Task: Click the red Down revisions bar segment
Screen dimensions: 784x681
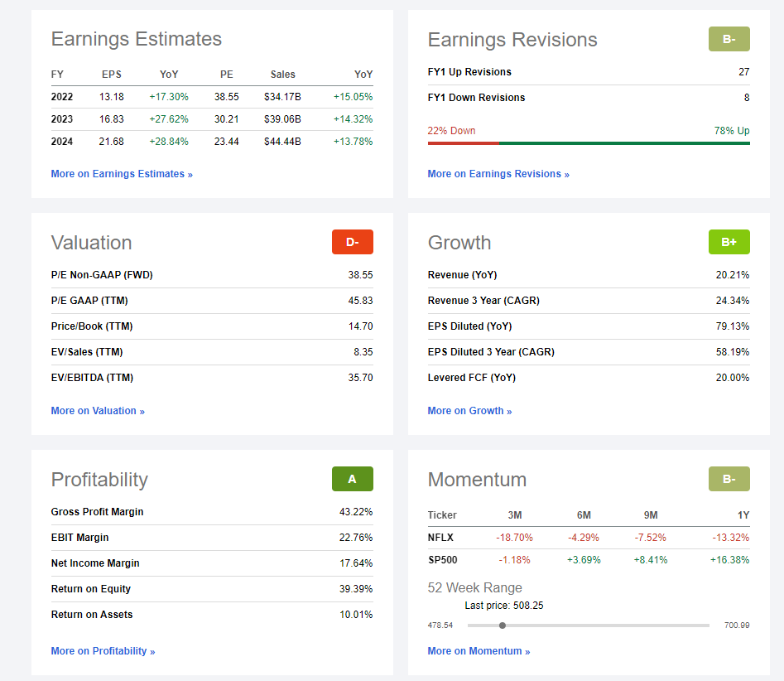Action: pos(463,143)
